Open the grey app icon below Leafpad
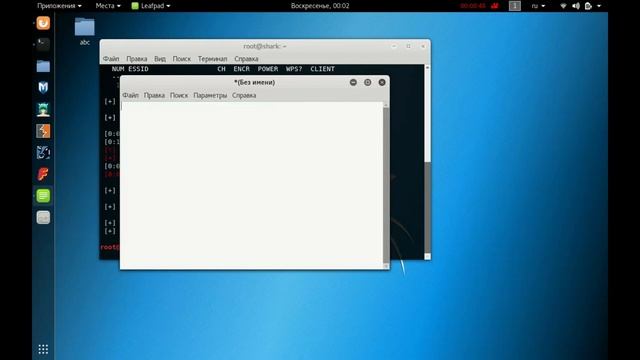 [x=43, y=218]
